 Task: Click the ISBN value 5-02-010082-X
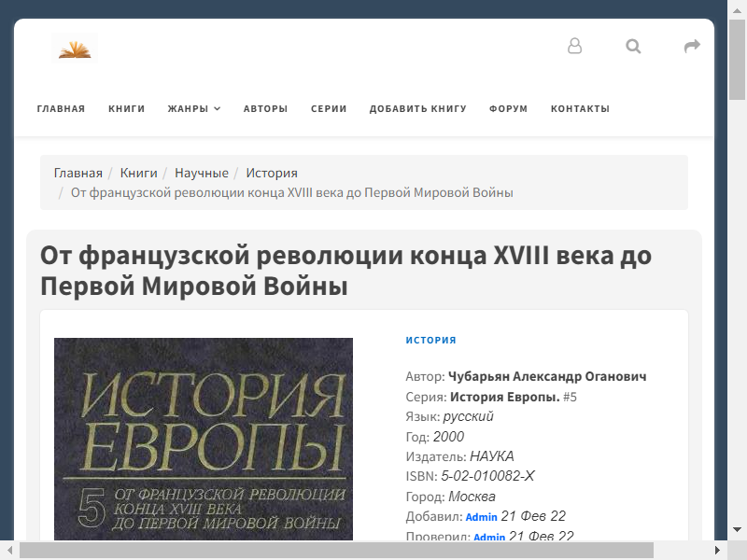487,476
